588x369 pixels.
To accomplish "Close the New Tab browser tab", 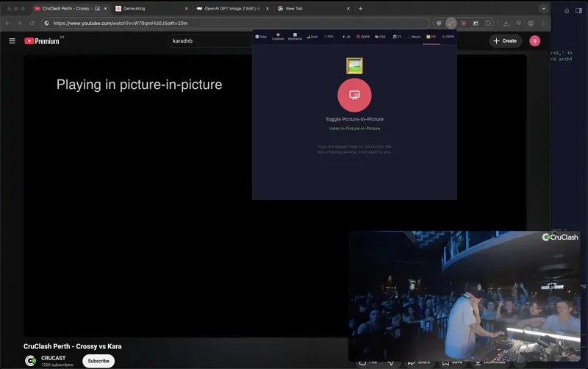I will [x=348, y=9].
